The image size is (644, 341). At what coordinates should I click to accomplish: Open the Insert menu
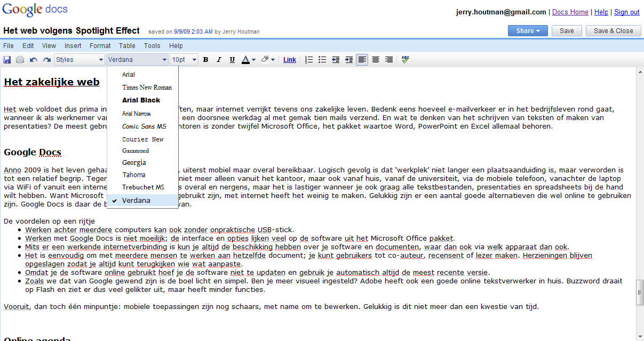coord(73,46)
